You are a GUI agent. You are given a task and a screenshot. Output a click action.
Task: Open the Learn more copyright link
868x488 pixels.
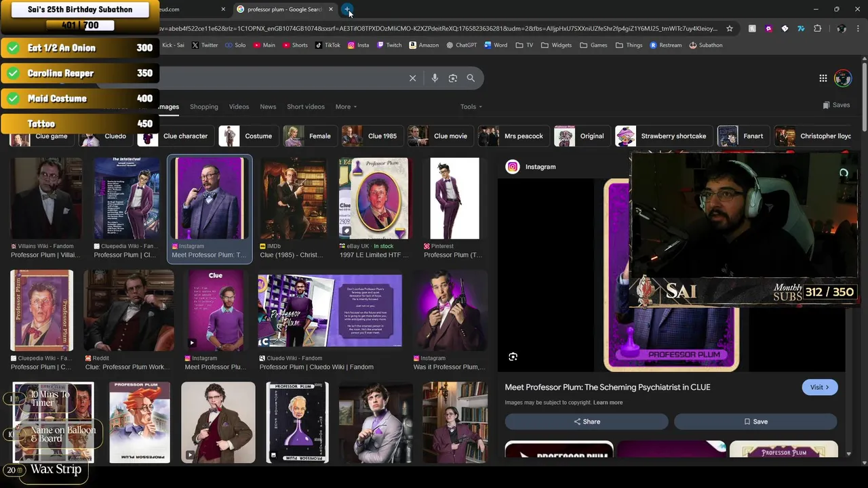[608, 403]
